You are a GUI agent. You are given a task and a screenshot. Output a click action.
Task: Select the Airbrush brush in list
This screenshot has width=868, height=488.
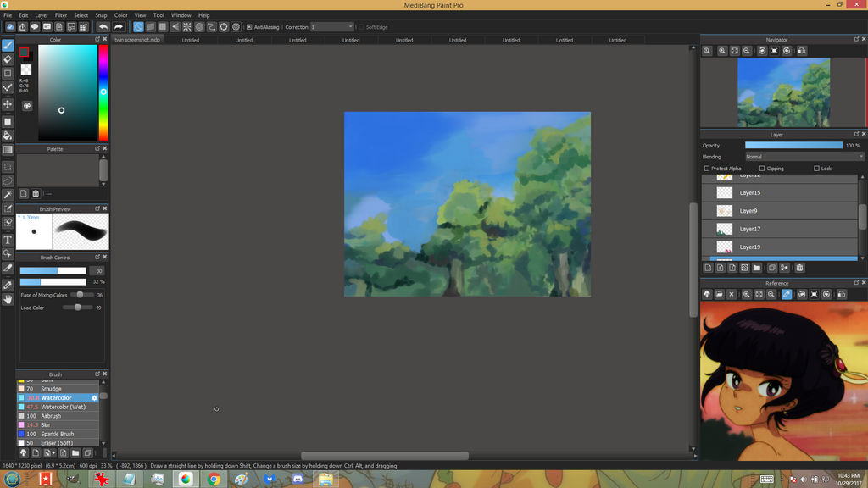(51, 416)
